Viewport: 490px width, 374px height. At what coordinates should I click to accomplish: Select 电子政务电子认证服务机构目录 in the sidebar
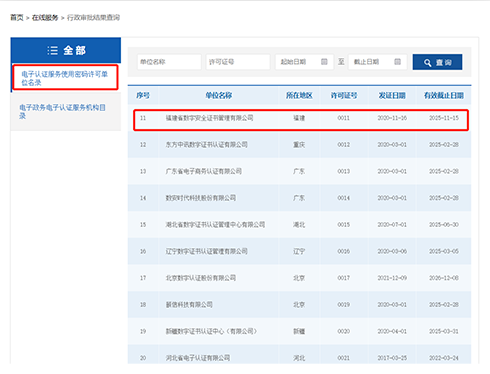[x=63, y=111]
